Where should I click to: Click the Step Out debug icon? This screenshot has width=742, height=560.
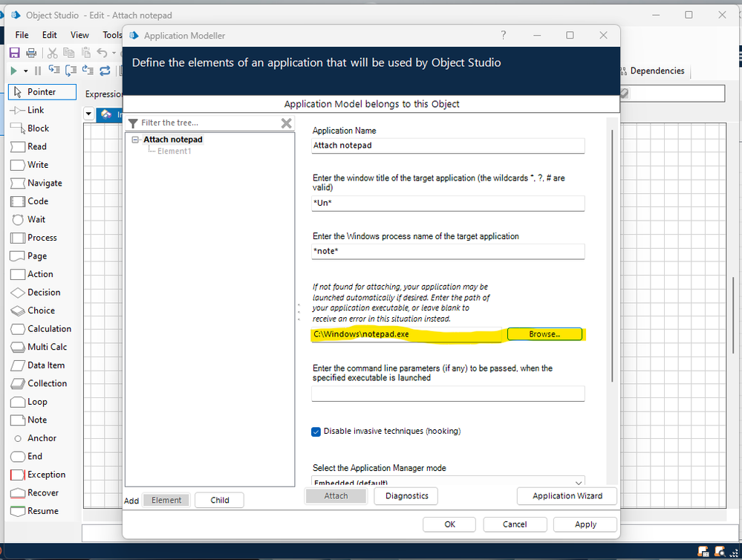(88, 71)
